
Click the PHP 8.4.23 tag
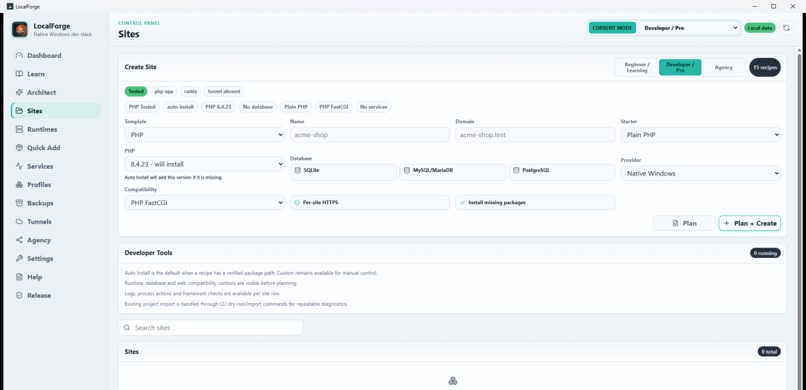[x=218, y=107]
